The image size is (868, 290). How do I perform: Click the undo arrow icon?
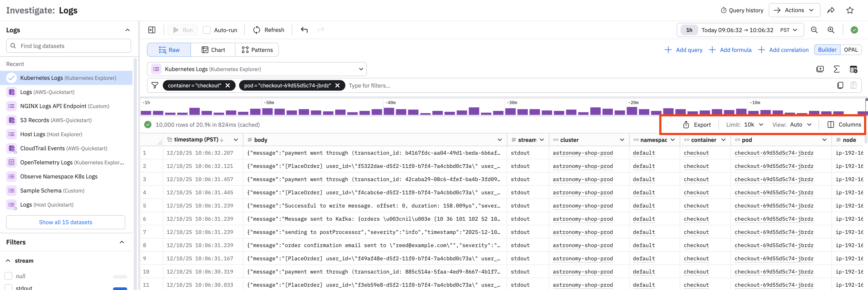304,30
